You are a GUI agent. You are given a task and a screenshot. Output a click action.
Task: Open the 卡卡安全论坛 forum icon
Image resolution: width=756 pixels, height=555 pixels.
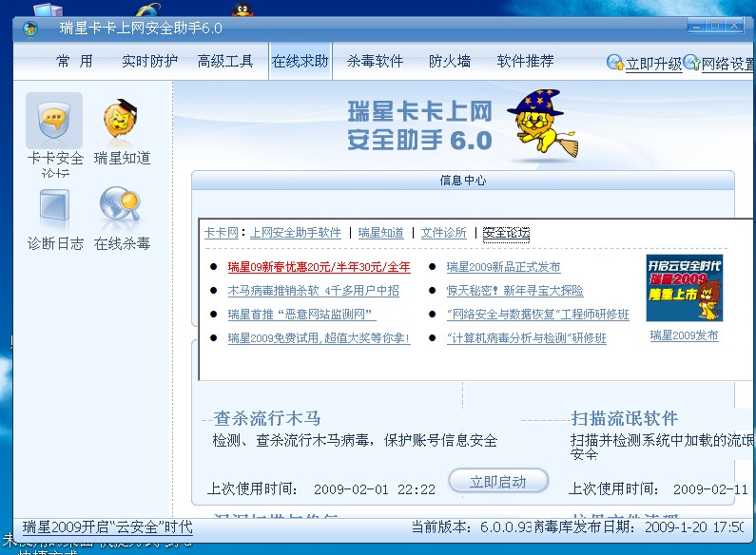coord(54,121)
